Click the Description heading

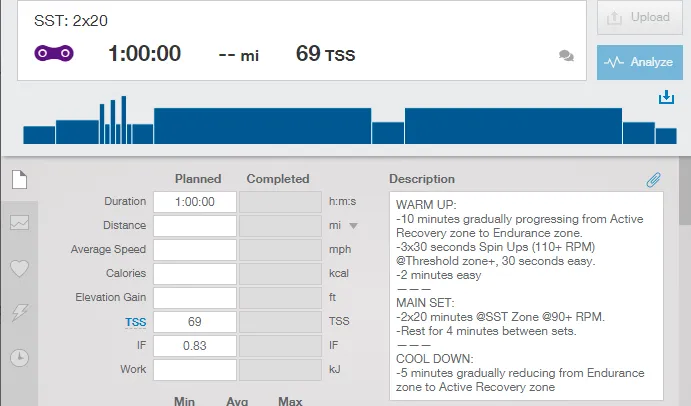click(x=422, y=179)
